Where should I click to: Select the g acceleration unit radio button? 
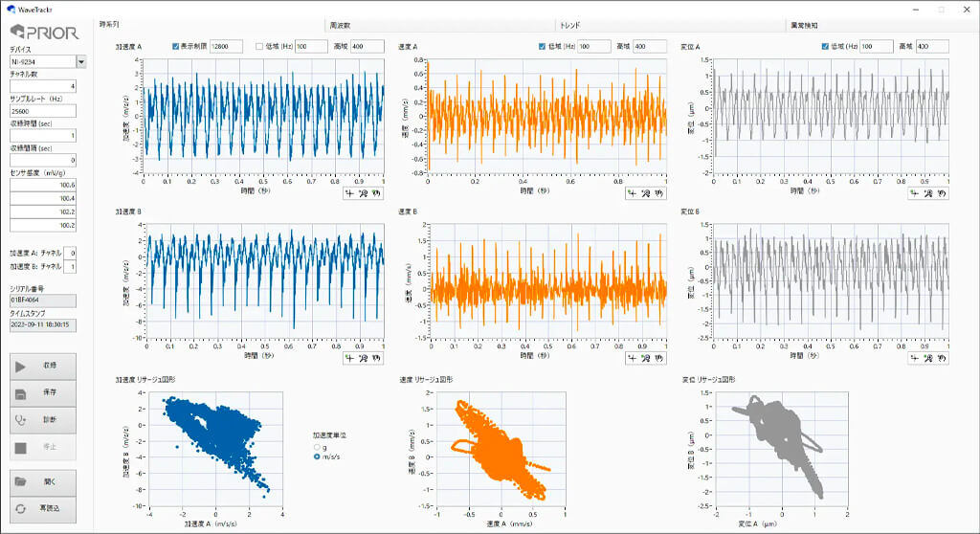click(x=317, y=447)
